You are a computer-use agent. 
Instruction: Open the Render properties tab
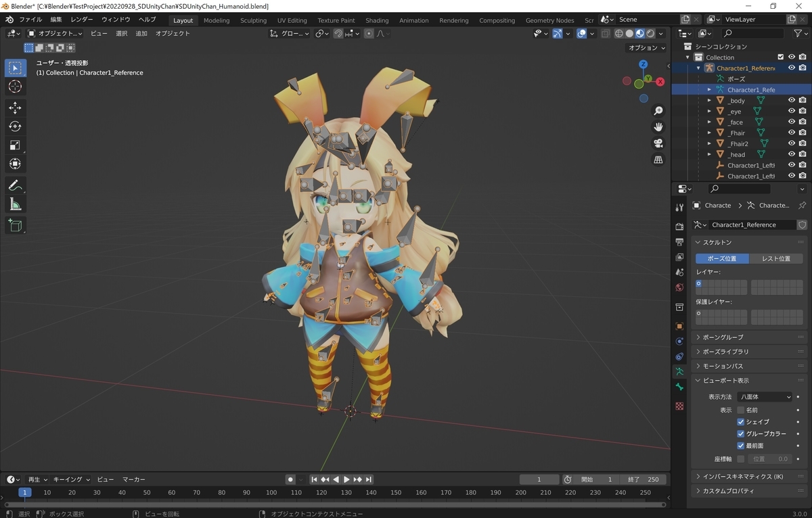[679, 227]
